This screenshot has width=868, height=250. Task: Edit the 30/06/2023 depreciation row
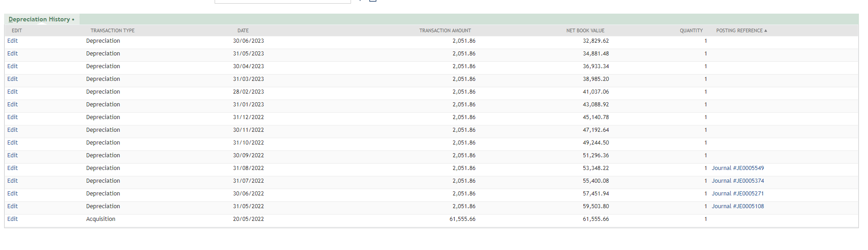tap(12, 41)
